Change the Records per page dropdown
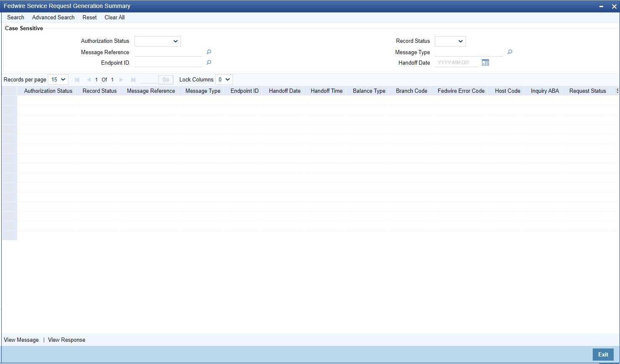Viewport: 620px width, 364px height. pyautogui.click(x=58, y=80)
